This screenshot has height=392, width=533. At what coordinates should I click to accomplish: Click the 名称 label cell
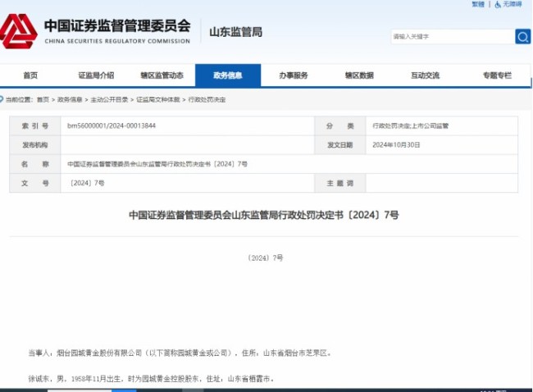tap(35, 164)
